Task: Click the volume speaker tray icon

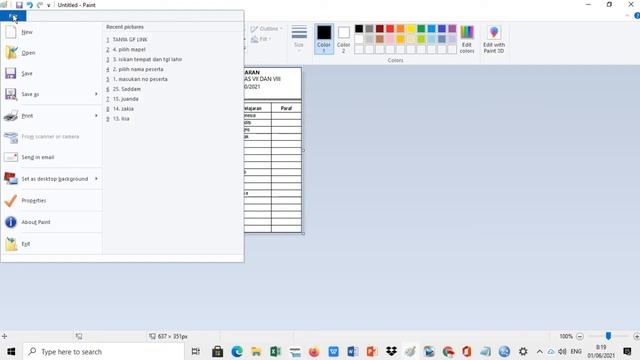Action: [x=562, y=351]
